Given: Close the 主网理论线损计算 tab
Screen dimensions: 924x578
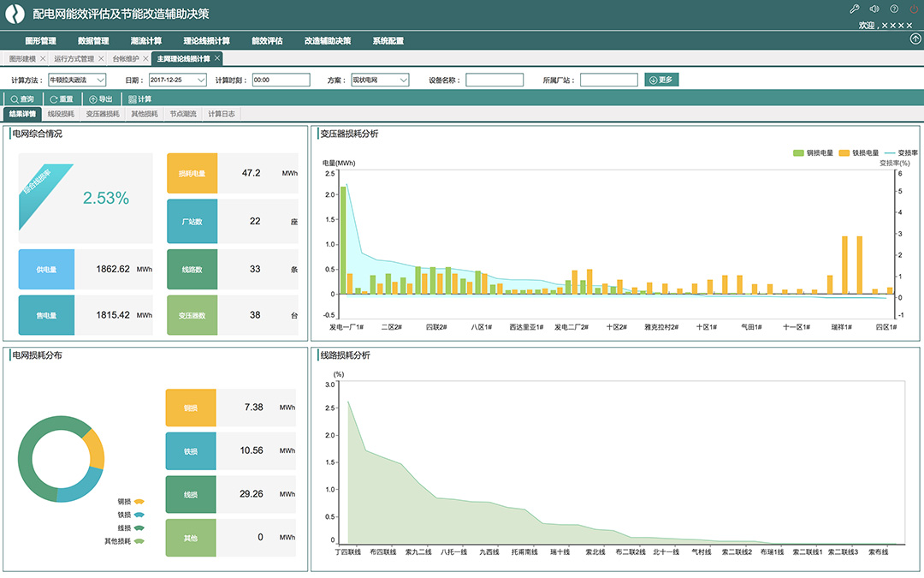Looking at the screenshot, I should pyautogui.click(x=217, y=58).
